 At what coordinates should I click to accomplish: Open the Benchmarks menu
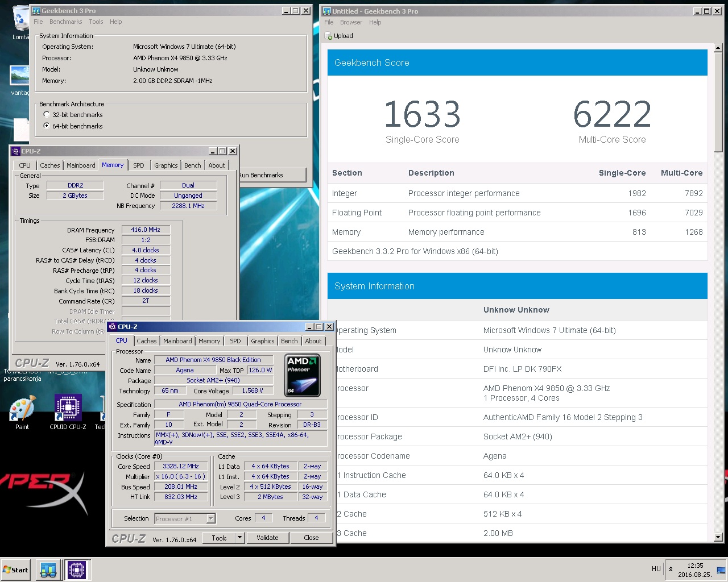pos(66,22)
